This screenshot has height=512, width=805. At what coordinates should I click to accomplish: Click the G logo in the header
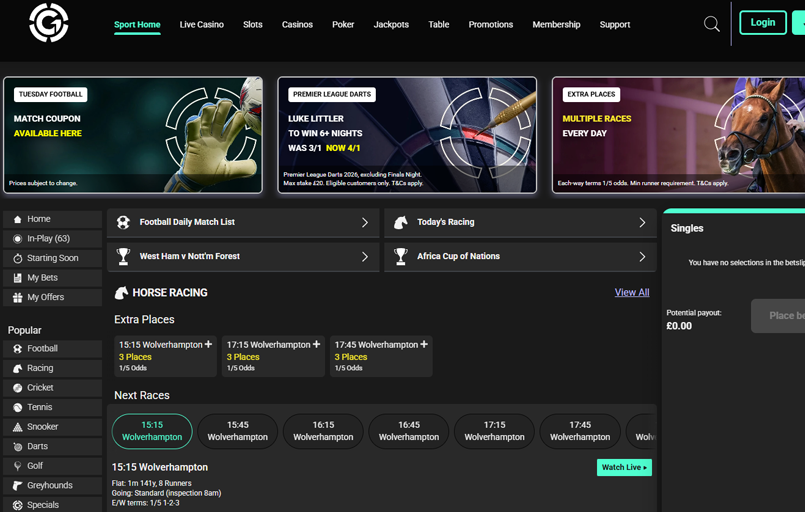coord(49,23)
